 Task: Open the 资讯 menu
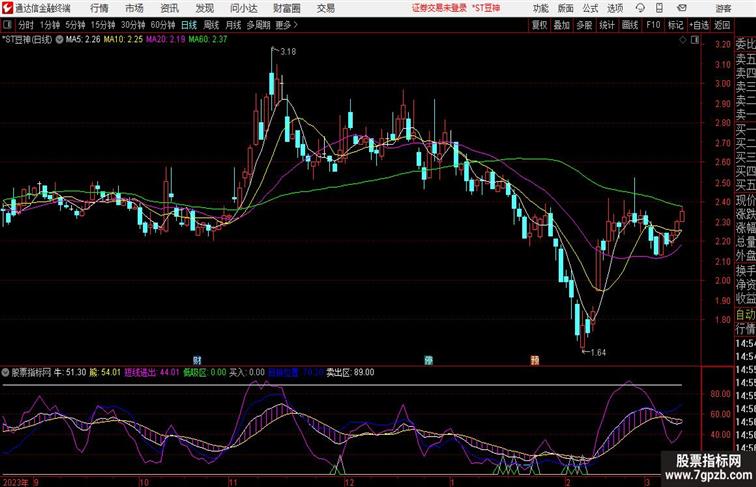pyautogui.click(x=169, y=8)
